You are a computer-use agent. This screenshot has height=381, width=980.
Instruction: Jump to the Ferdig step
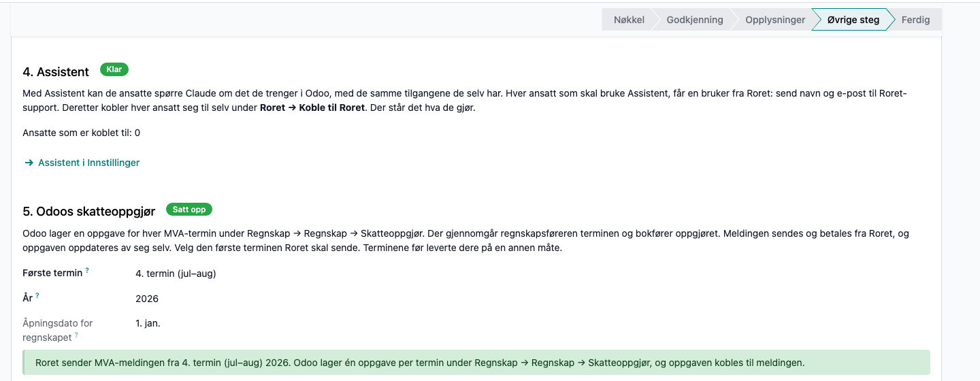click(x=915, y=20)
